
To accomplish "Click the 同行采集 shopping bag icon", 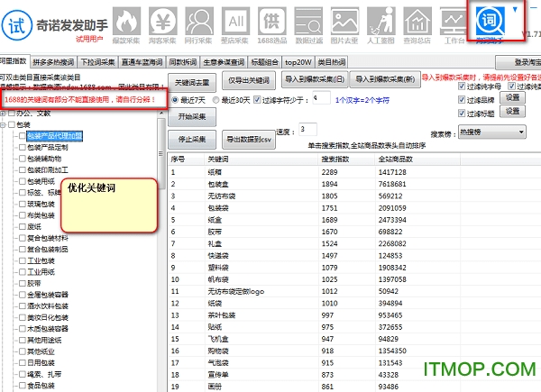I will [200, 23].
